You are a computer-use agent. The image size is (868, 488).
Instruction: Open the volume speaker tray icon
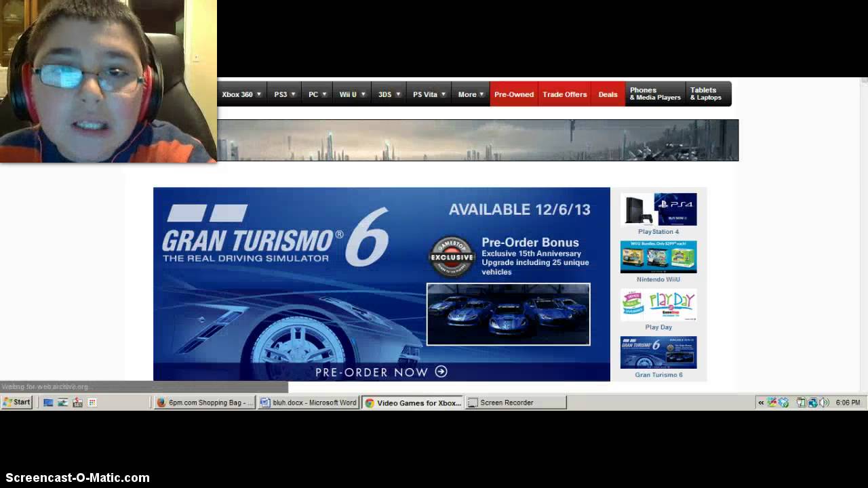point(824,403)
